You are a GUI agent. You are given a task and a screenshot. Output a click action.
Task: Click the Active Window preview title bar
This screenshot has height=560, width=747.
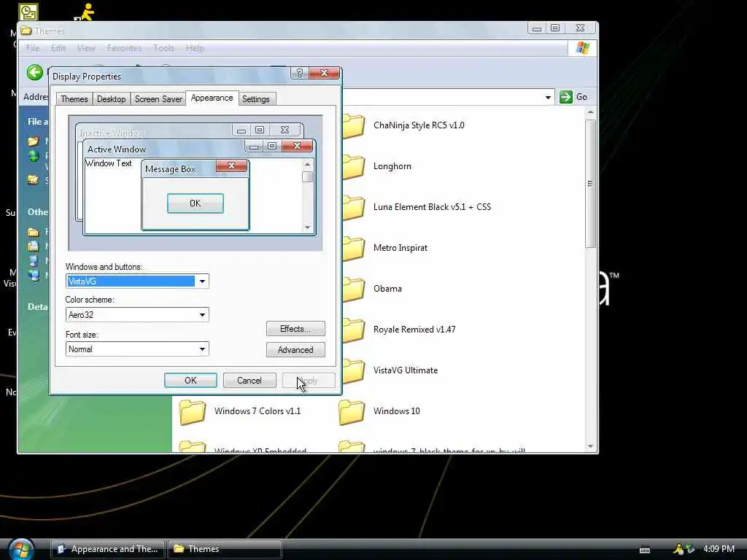coord(164,149)
